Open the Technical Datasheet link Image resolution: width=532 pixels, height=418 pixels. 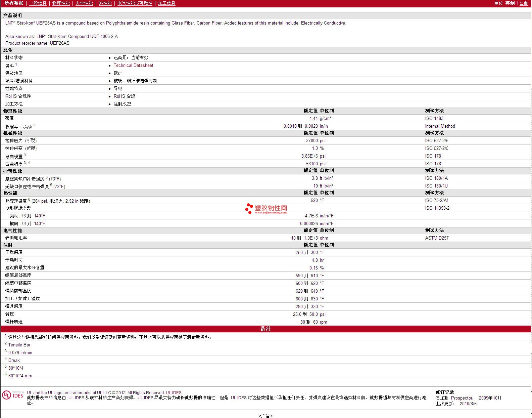click(x=133, y=66)
